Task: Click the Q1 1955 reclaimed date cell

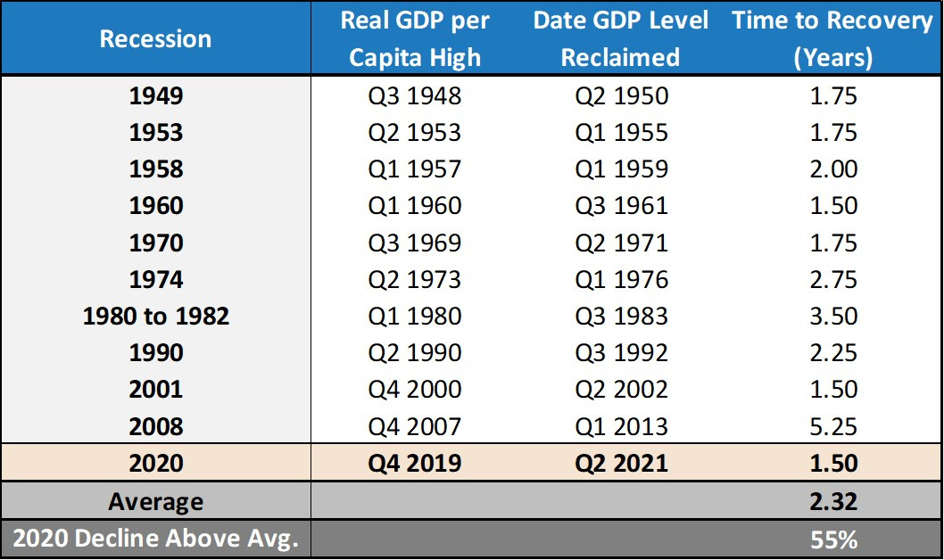Action: pos(621,132)
